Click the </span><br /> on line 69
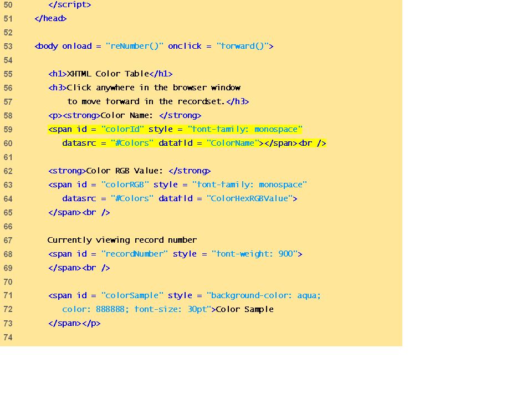This screenshot has height=399, width=532. [x=79, y=268]
